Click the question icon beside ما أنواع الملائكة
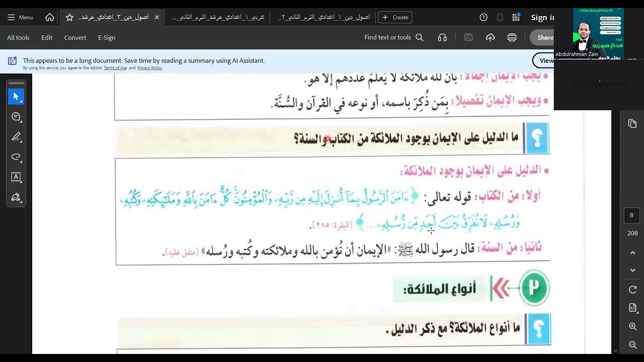 (x=538, y=329)
